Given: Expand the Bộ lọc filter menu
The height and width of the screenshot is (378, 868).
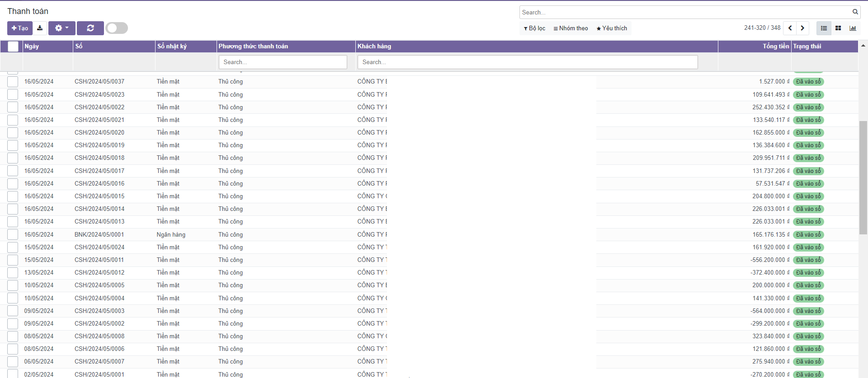Looking at the screenshot, I should click(534, 28).
